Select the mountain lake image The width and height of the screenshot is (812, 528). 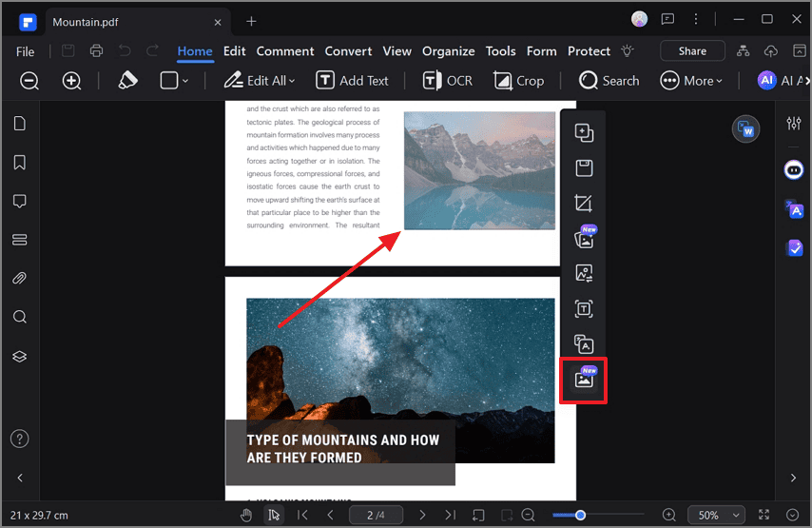coord(479,170)
